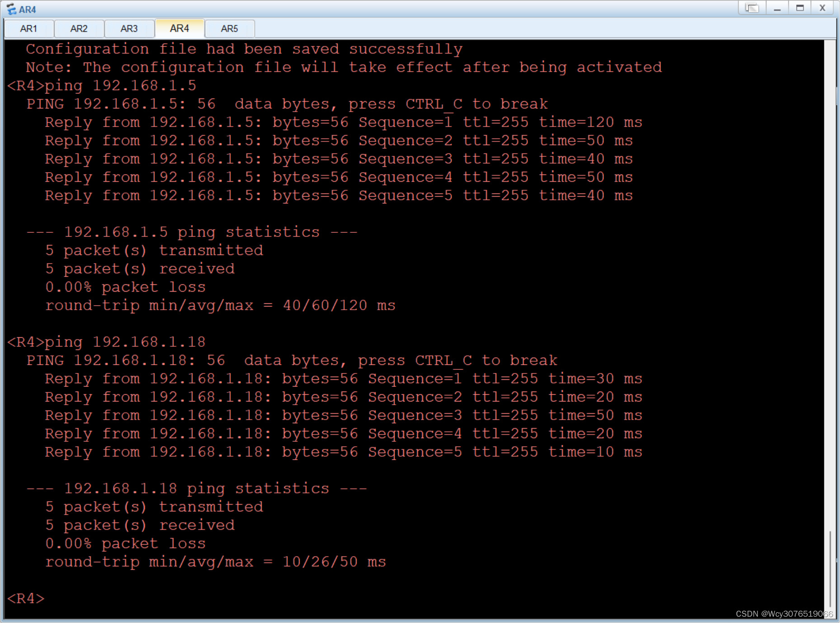Switch to the AR2 tab

click(79, 28)
